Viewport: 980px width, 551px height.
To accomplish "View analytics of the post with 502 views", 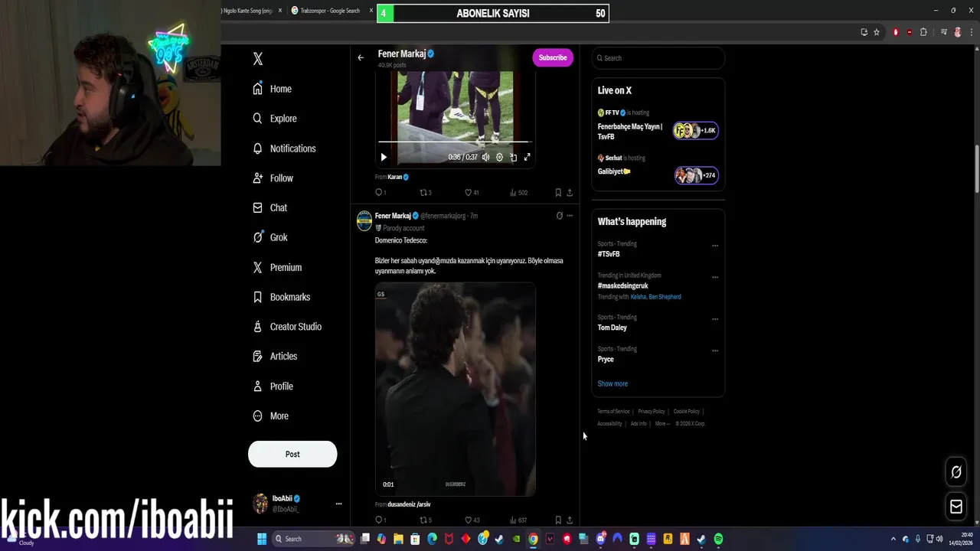I will pos(518,193).
